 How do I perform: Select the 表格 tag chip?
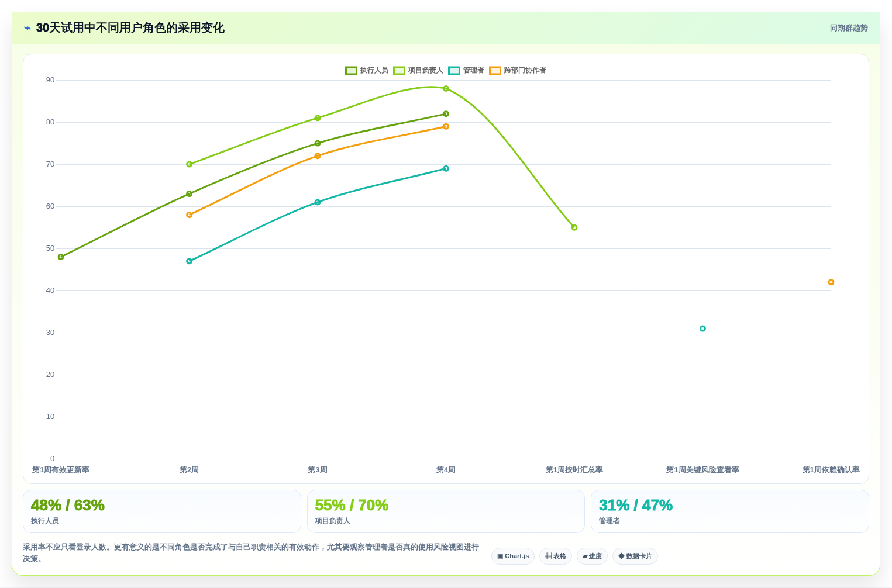[x=556, y=556]
